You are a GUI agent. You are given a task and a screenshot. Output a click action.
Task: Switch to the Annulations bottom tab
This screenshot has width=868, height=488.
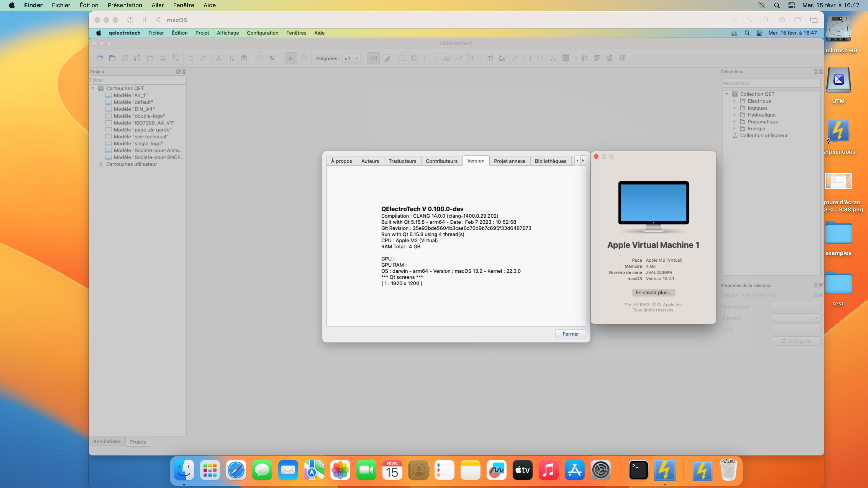(x=107, y=441)
